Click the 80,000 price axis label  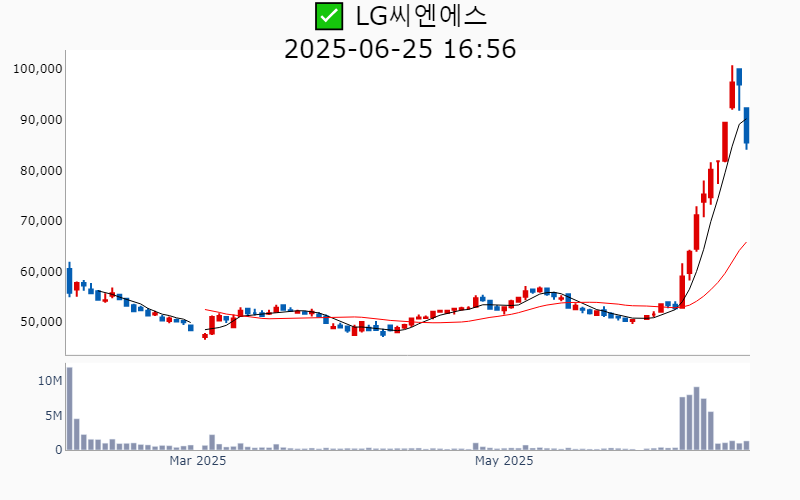tap(41, 170)
